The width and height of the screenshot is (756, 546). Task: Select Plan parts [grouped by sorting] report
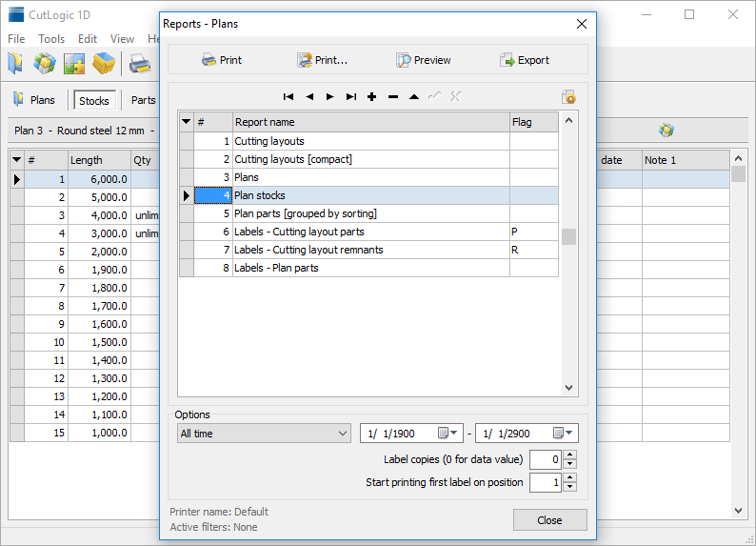[368, 213]
